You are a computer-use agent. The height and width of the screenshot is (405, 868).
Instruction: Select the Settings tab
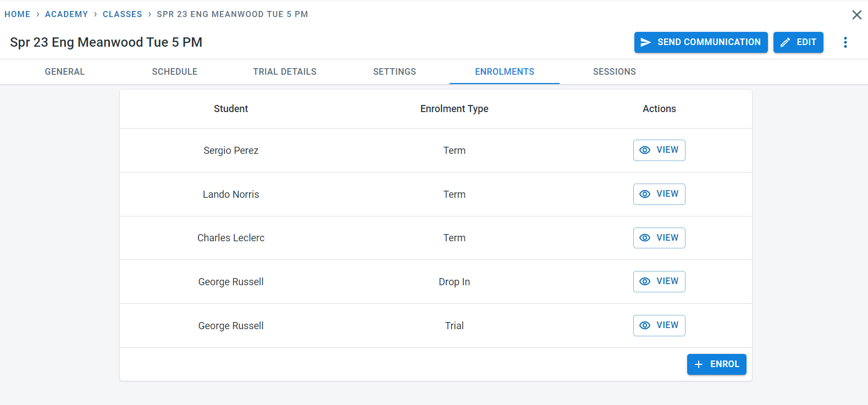click(395, 72)
